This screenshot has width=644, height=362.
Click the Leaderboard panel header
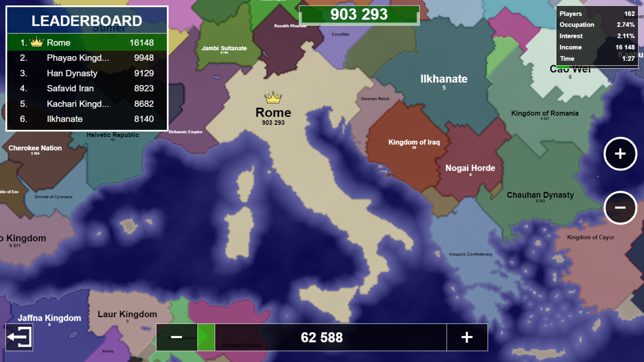(87, 20)
